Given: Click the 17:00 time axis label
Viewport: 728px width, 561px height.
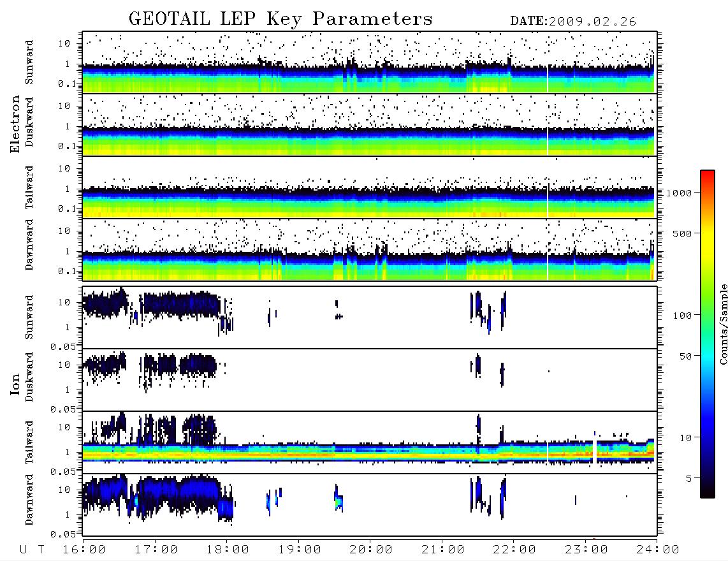Looking at the screenshot, I should point(156,550).
